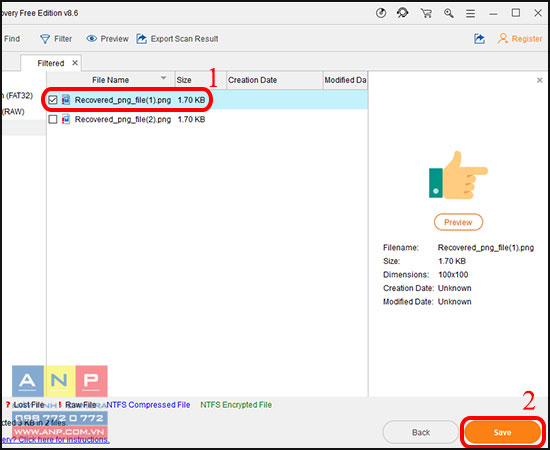550x450 pixels.
Task: Switch to the Filtered tab
Action: point(51,63)
